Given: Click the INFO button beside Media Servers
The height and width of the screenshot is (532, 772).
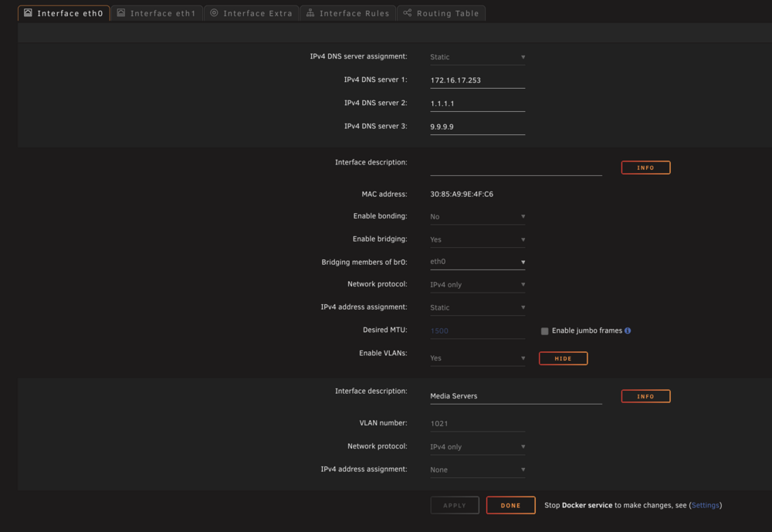Looking at the screenshot, I should 645,396.
